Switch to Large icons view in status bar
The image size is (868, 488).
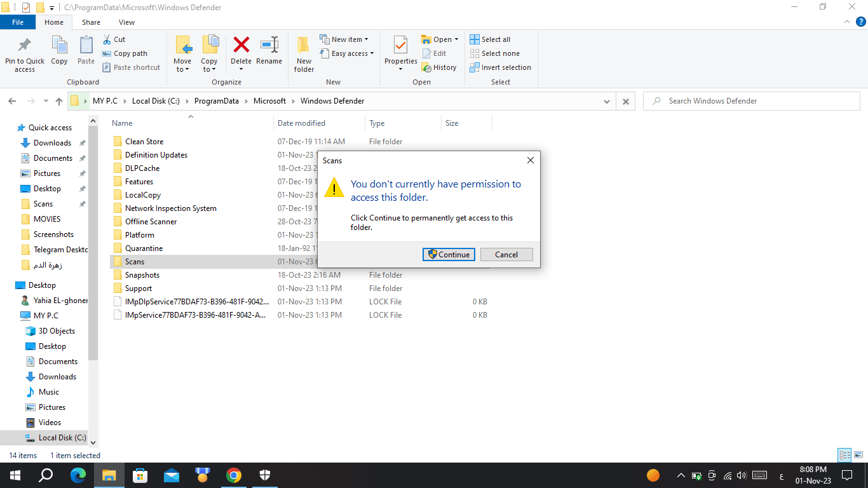pos(857,455)
